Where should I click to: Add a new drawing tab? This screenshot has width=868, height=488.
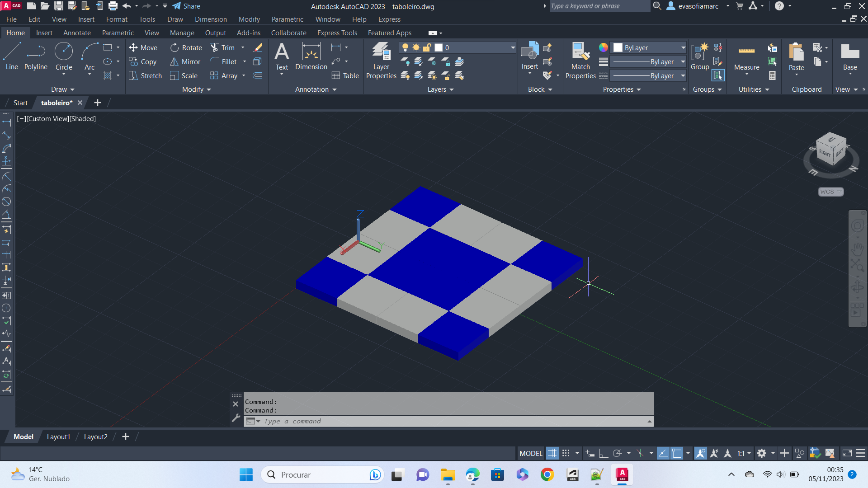pyautogui.click(x=97, y=103)
